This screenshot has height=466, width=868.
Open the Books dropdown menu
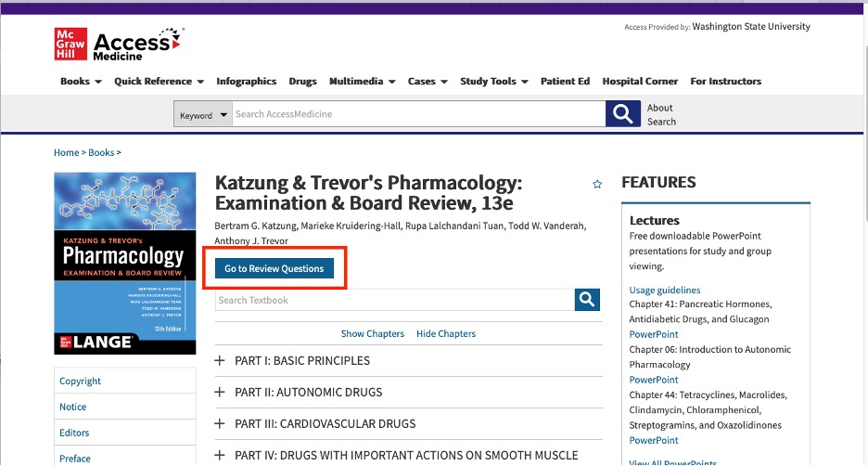tap(81, 82)
